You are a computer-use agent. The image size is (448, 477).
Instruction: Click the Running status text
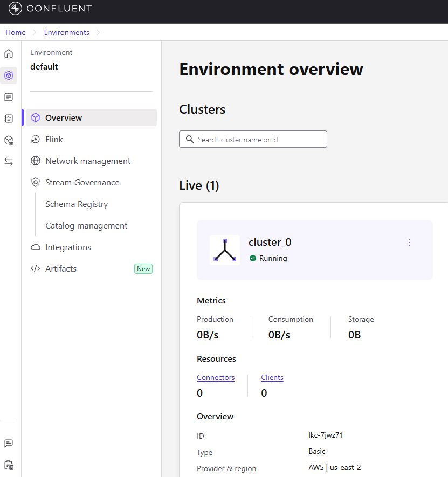click(x=273, y=258)
